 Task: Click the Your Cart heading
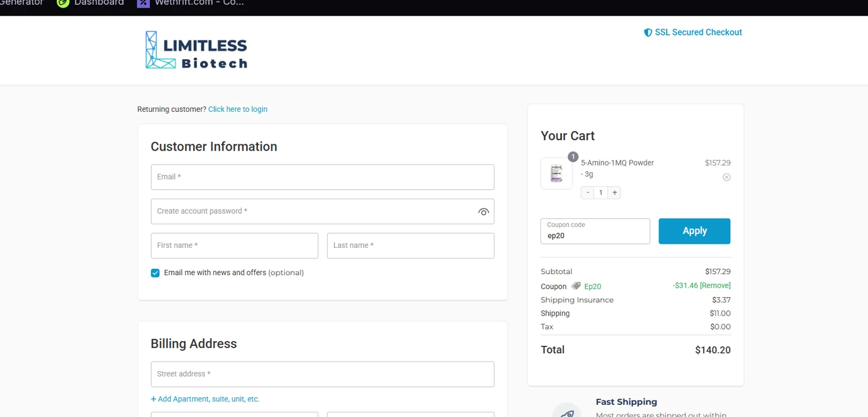pos(568,136)
